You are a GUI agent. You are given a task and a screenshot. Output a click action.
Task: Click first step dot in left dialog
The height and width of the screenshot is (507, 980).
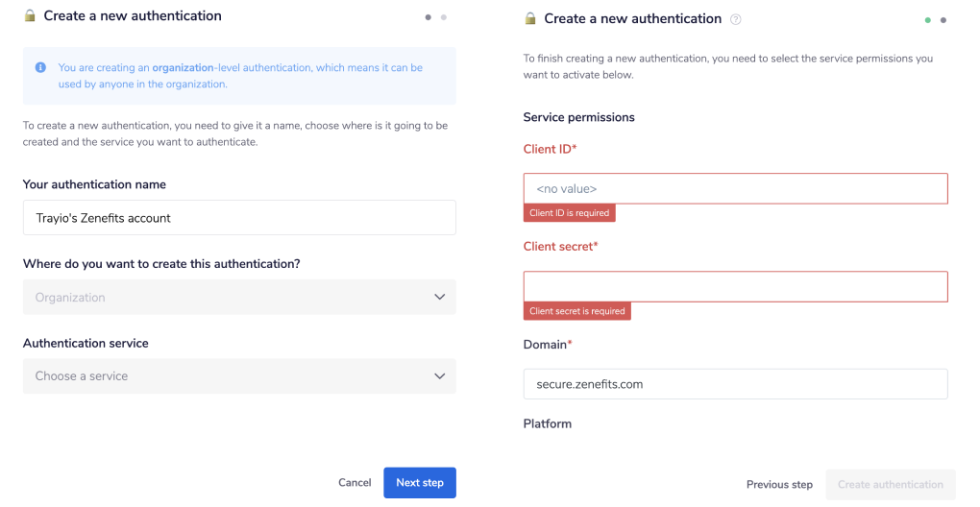click(429, 17)
